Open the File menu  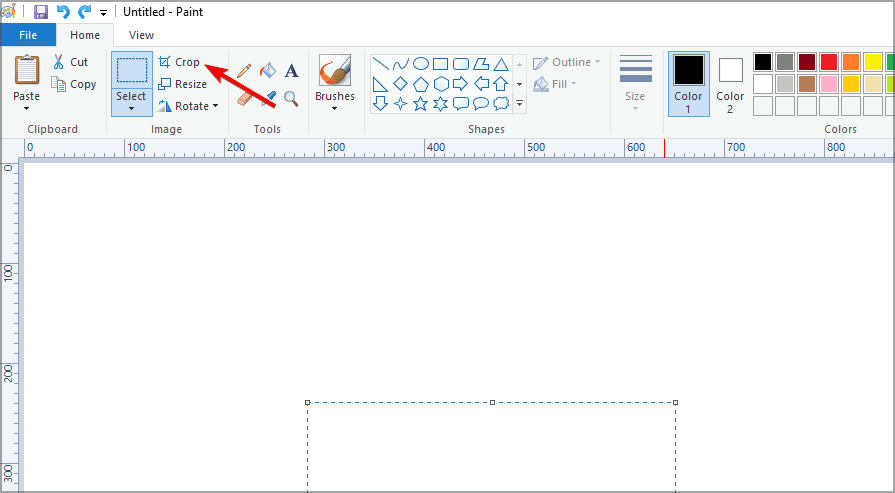28,35
